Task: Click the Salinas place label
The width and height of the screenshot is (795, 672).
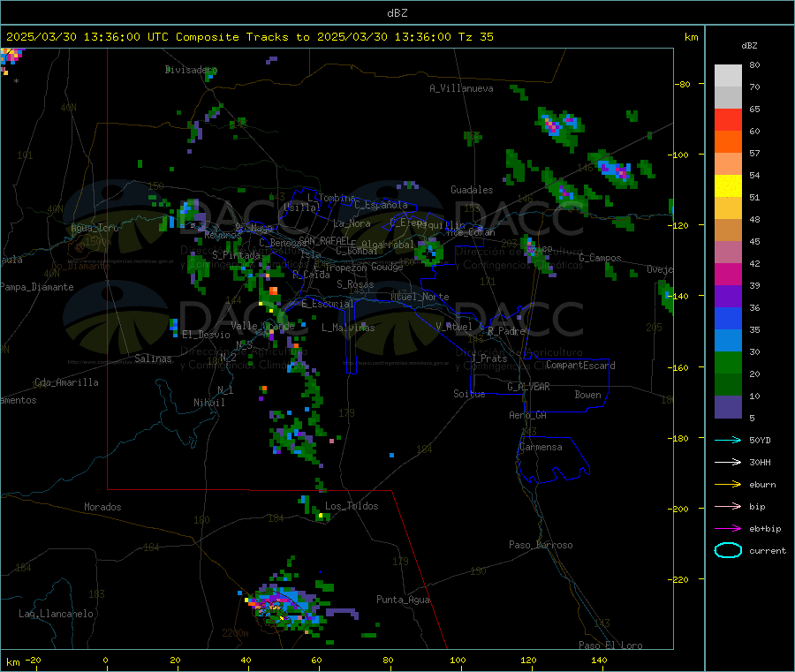Action: pyautogui.click(x=153, y=359)
